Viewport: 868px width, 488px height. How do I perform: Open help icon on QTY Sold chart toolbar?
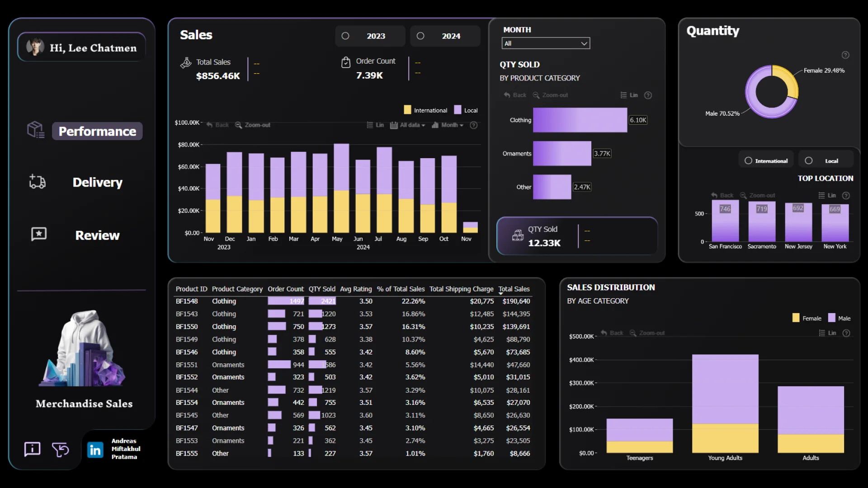(648, 95)
